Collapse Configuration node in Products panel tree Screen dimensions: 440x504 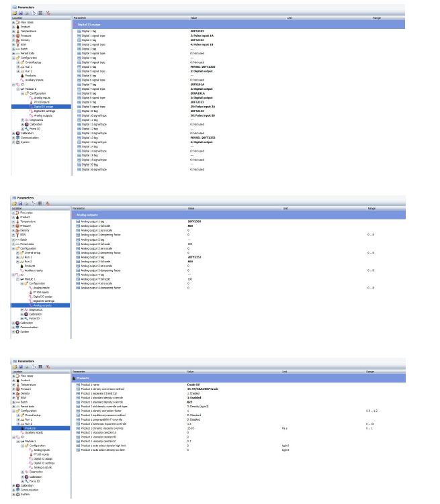[x=13, y=411]
